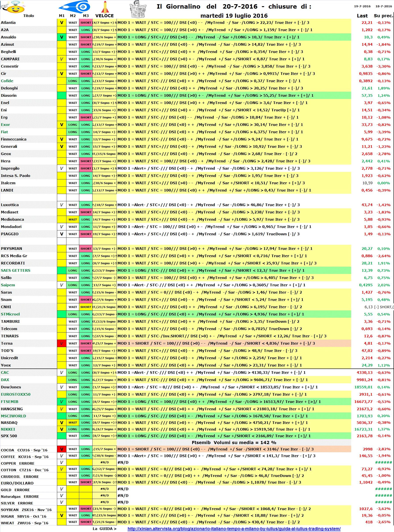Click the Exor row title
The height and width of the screenshot is (532, 394).
(6, 125)
